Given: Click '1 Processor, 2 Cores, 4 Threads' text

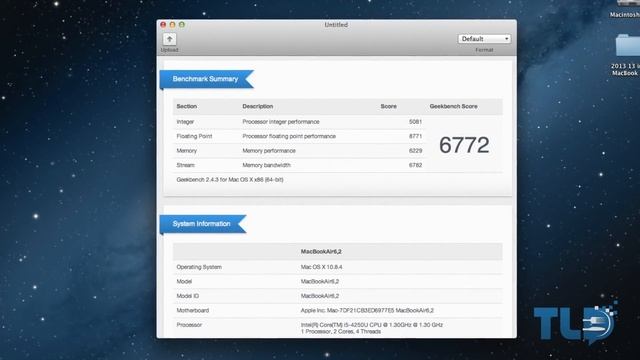Looking at the screenshot, I should [x=341, y=332].
